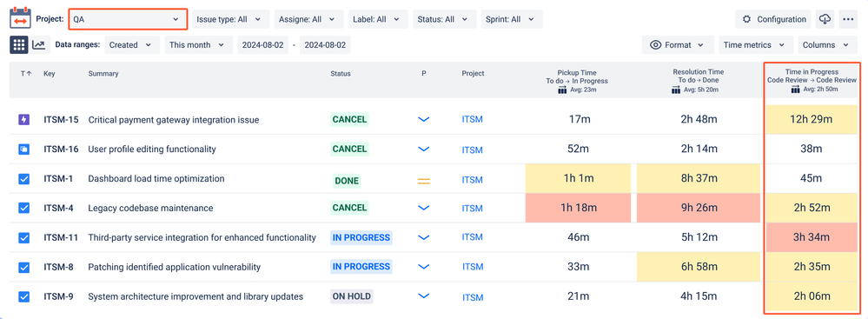Click the low priority chevron for ITSM-15
The height and width of the screenshot is (319, 868).
pyautogui.click(x=423, y=119)
